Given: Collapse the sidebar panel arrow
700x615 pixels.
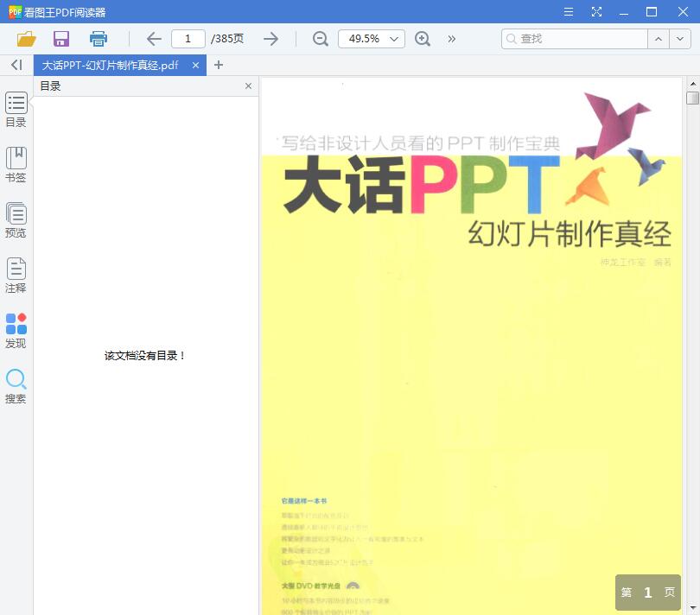Looking at the screenshot, I should [16, 65].
